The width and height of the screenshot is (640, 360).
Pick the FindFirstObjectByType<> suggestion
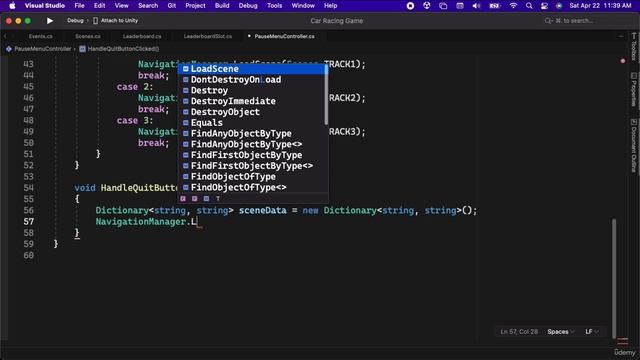click(252, 166)
